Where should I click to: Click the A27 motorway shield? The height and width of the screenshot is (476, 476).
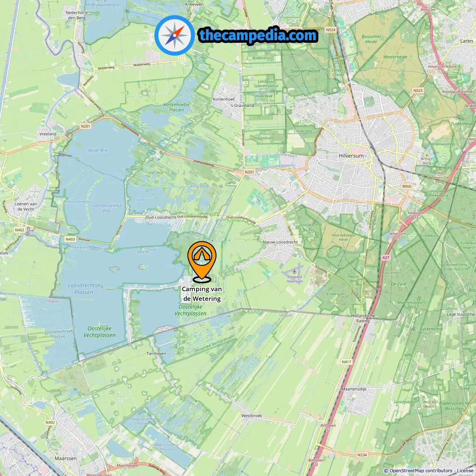click(x=386, y=257)
